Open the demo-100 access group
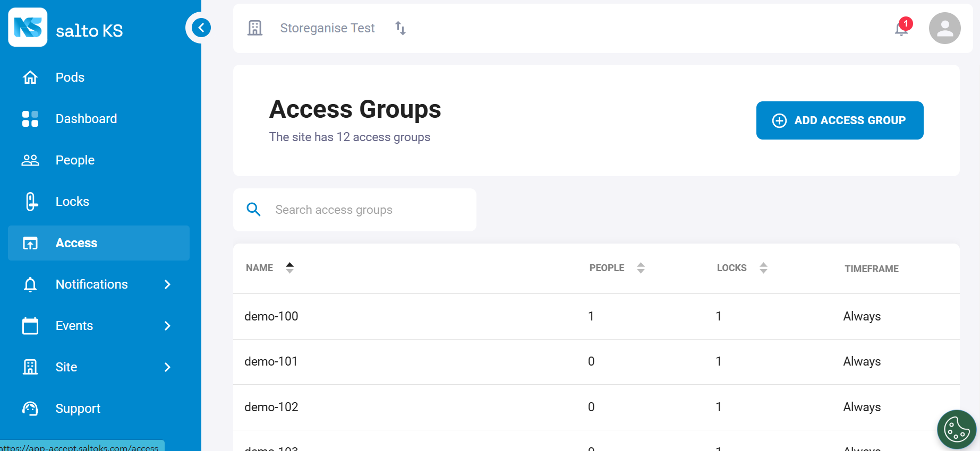This screenshot has height=451, width=980. (271, 316)
